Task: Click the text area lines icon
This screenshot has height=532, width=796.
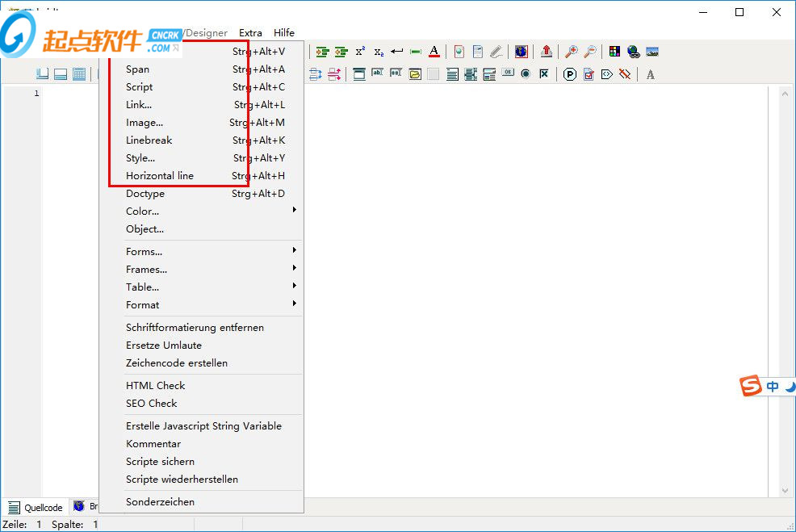Action: coord(452,74)
